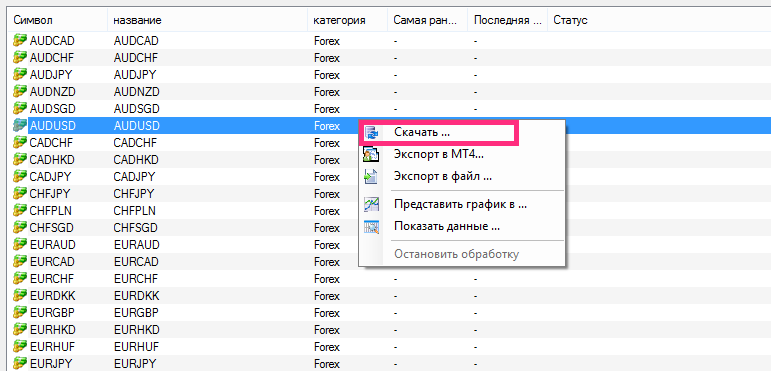Click the symbol icon next to EURAUD
The height and width of the screenshot is (371, 771).
pyautogui.click(x=20, y=245)
